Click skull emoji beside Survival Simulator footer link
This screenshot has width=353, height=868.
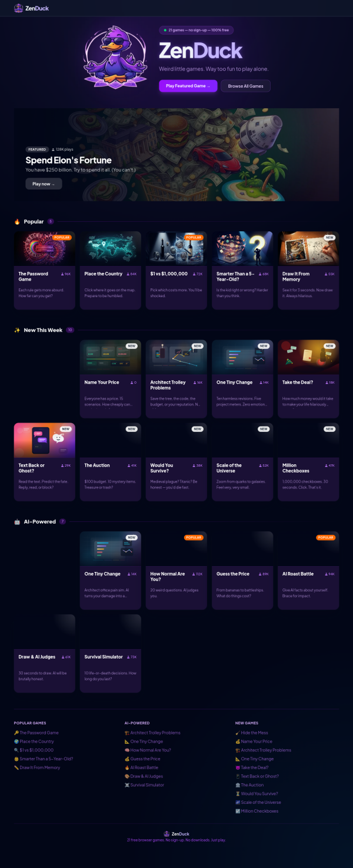(x=127, y=785)
